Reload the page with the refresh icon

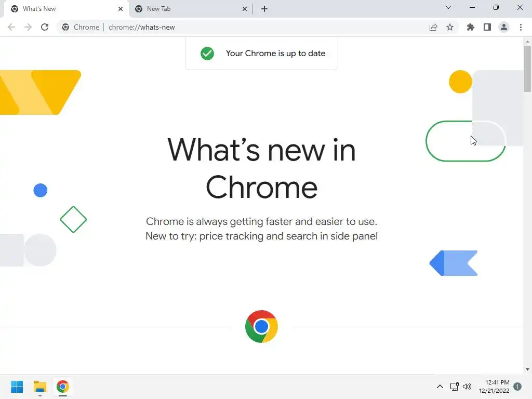[x=45, y=27]
